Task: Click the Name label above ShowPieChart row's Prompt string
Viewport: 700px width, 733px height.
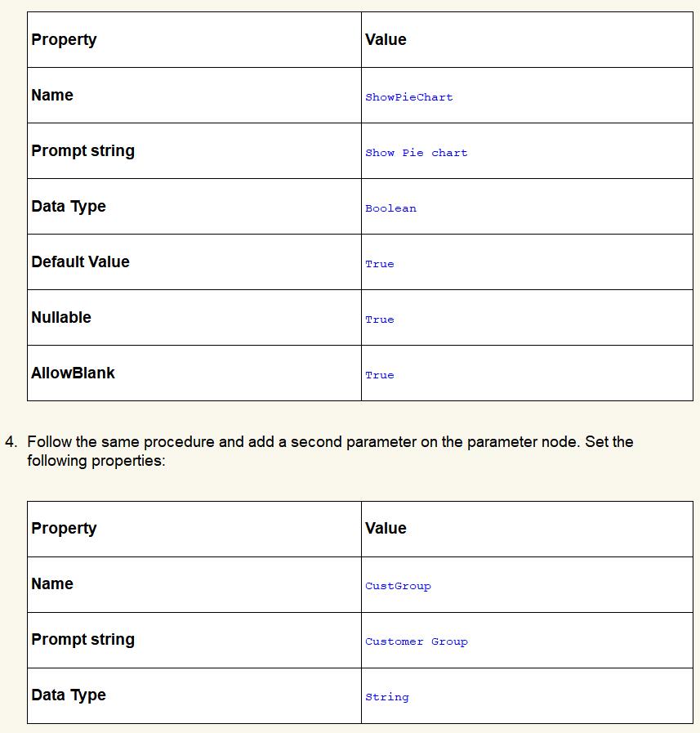Action: coord(52,96)
